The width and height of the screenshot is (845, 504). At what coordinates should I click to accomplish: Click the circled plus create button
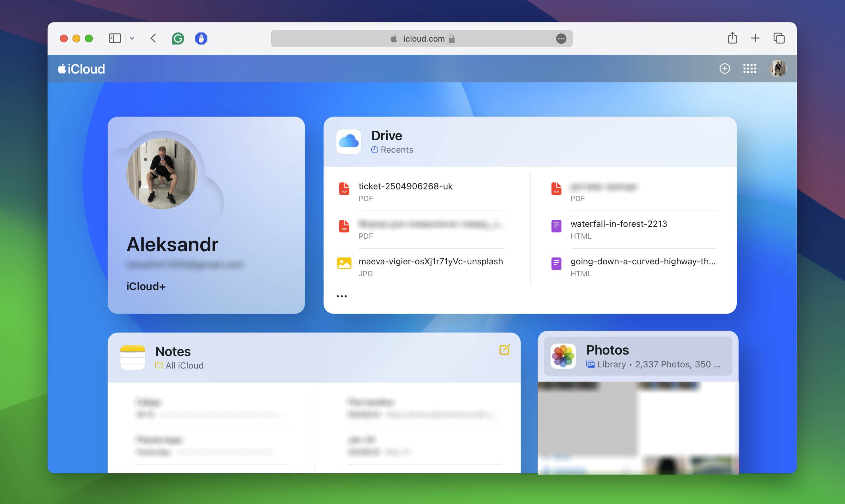click(725, 69)
